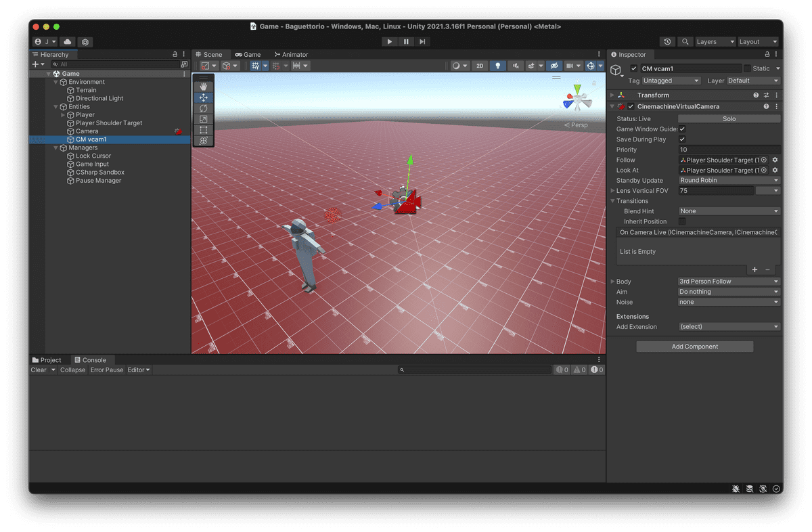Select the Scale tool in scene toolbar
Image resolution: width=812 pixels, height=532 pixels.
coord(203,119)
